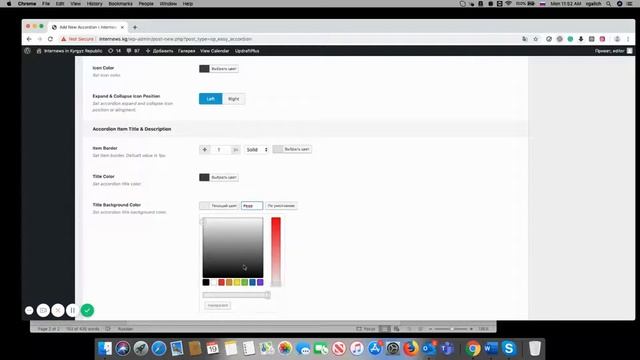Open the Chrome File menu
640x360 pixels.
coord(46,4)
